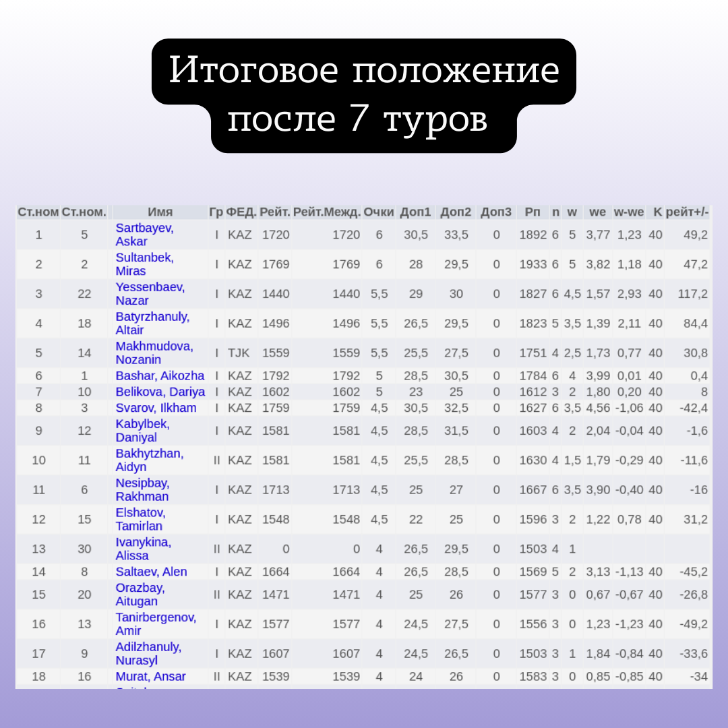
Task: Click the ФЕД. column header
Action: (x=241, y=212)
